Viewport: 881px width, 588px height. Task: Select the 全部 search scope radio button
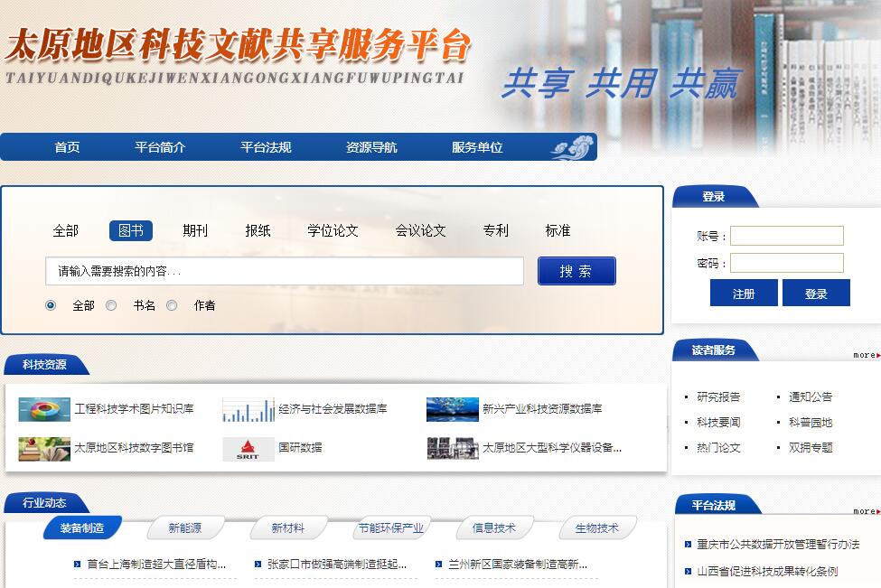(51, 305)
